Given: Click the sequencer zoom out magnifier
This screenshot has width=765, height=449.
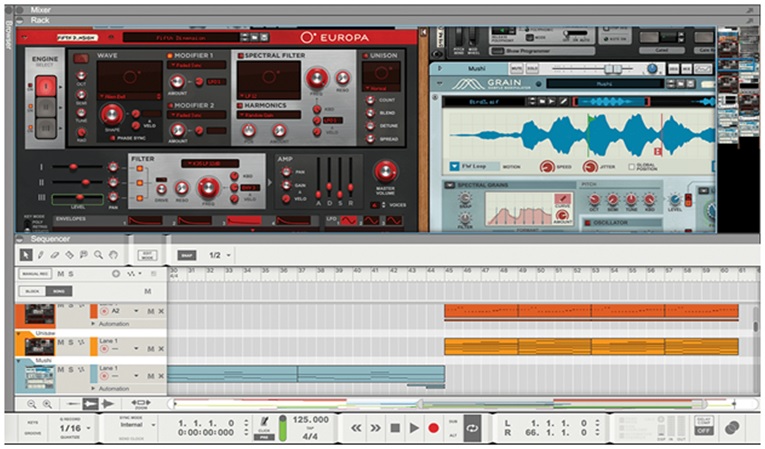Looking at the screenshot, I should [32, 404].
